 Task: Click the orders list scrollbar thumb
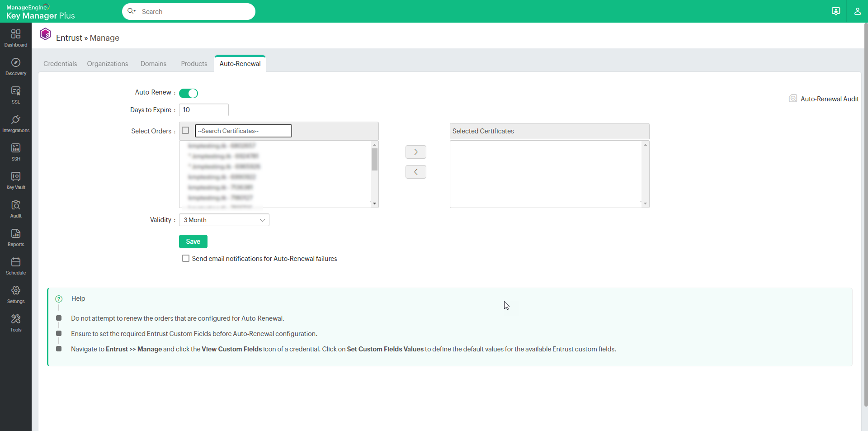[x=374, y=159]
